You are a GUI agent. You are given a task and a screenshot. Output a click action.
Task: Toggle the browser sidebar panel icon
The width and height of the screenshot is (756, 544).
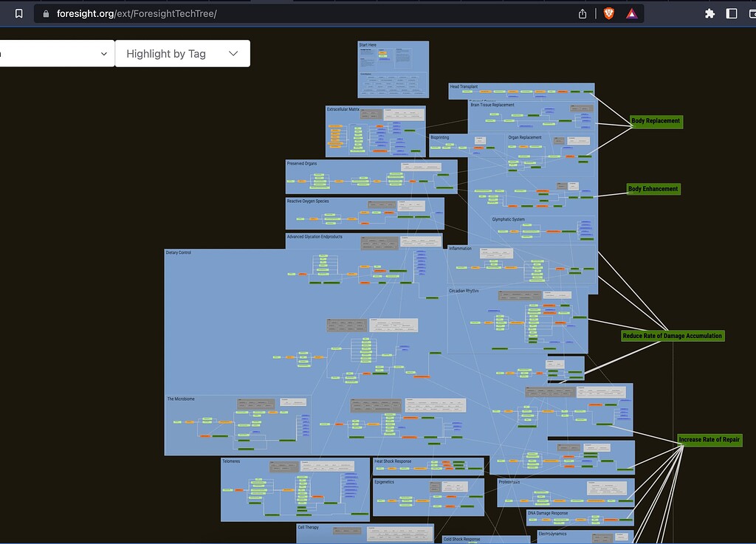pyautogui.click(x=732, y=13)
